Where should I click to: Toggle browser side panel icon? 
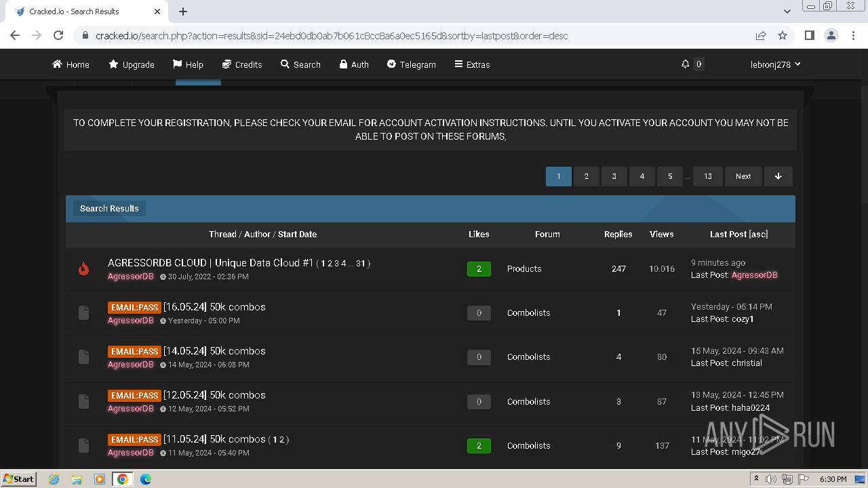[x=809, y=35]
